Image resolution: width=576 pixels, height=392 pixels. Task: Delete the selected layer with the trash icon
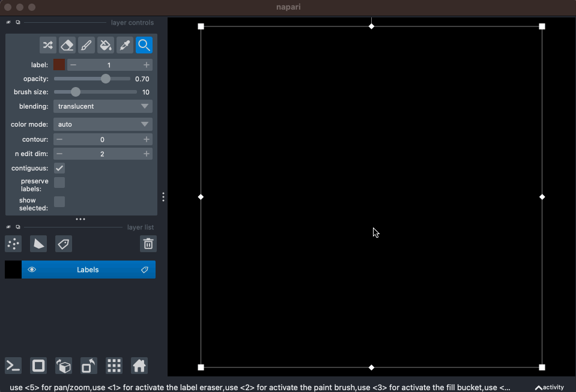coord(148,244)
